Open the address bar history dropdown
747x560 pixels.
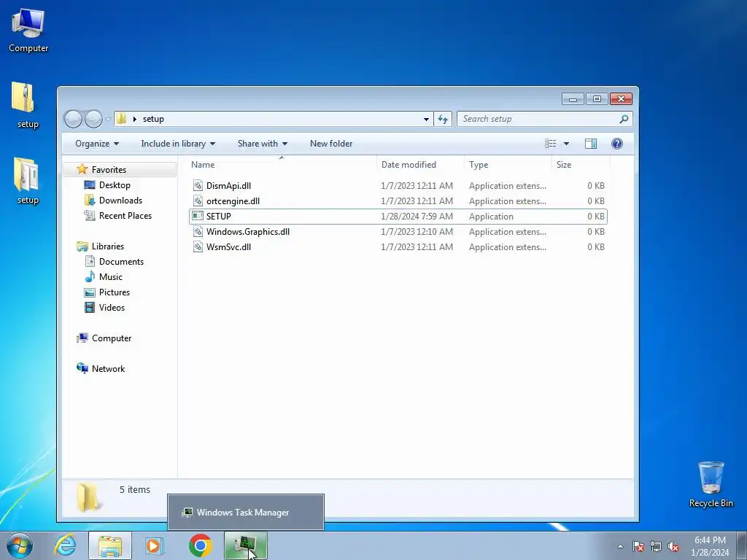pos(426,119)
